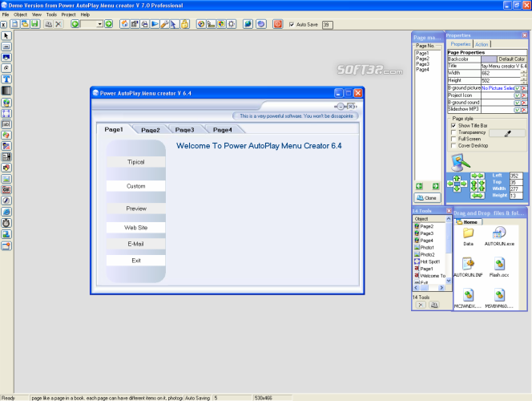Viewport: 532px width, 401px height.
Task: Click the Left position input field
Action: click(516, 176)
